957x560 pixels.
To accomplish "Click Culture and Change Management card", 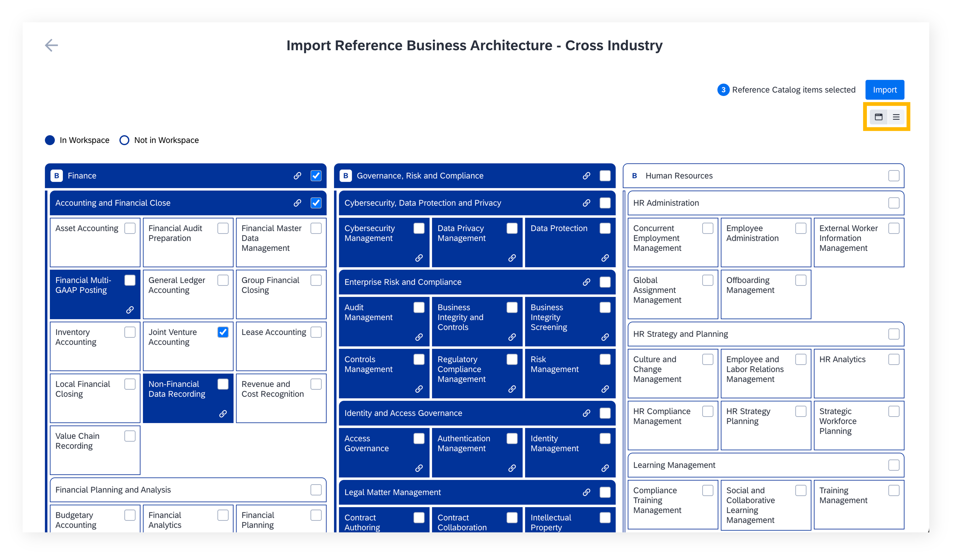I will pyautogui.click(x=673, y=374).
